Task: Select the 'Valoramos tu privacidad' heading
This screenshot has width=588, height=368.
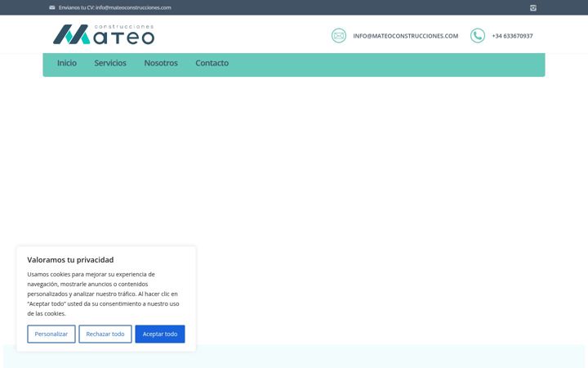Action: tap(70, 260)
